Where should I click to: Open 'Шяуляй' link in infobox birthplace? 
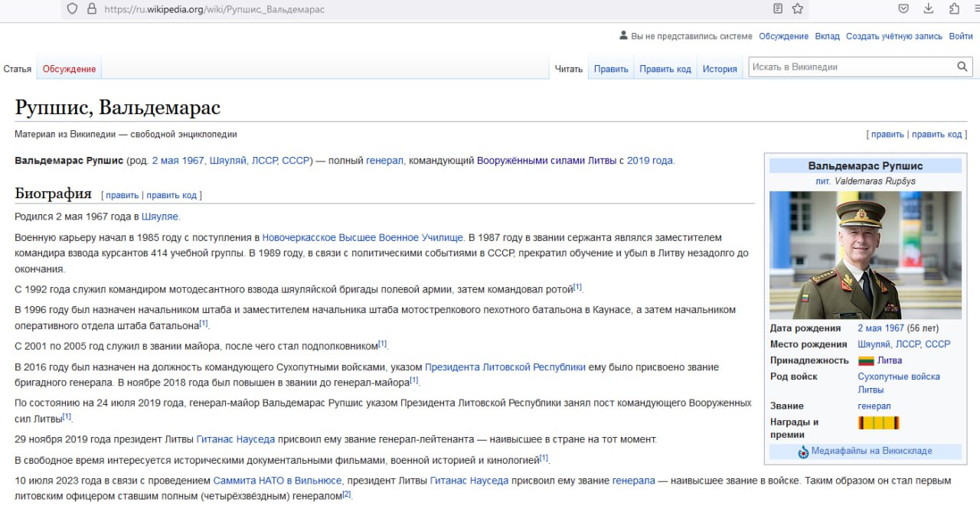click(x=874, y=344)
